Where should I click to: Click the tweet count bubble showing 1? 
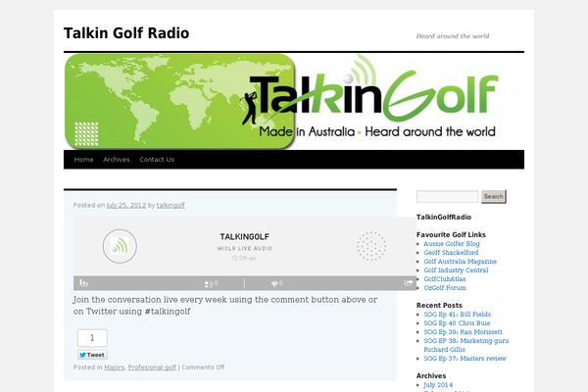pyautogui.click(x=92, y=338)
